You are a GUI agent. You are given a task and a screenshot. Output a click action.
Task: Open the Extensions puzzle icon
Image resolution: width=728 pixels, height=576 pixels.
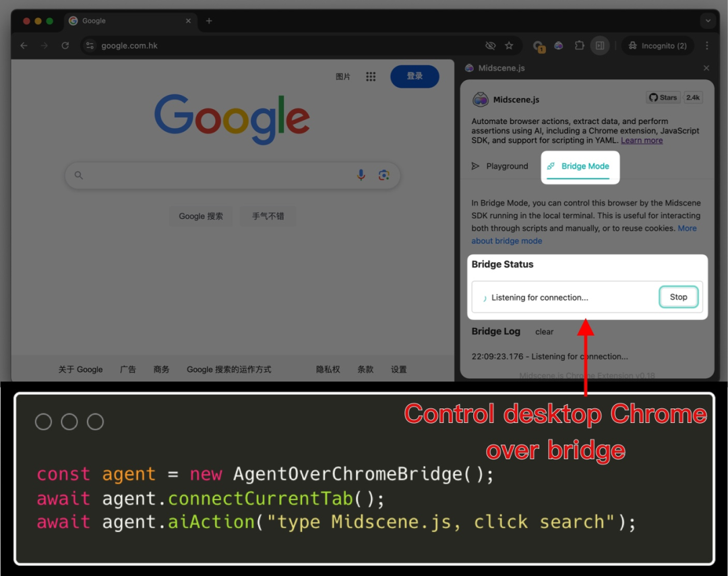click(580, 46)
